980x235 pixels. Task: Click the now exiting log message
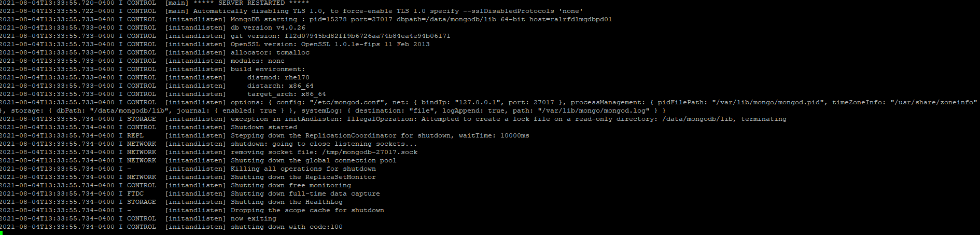pyautogui.click(x=254, y=218)
